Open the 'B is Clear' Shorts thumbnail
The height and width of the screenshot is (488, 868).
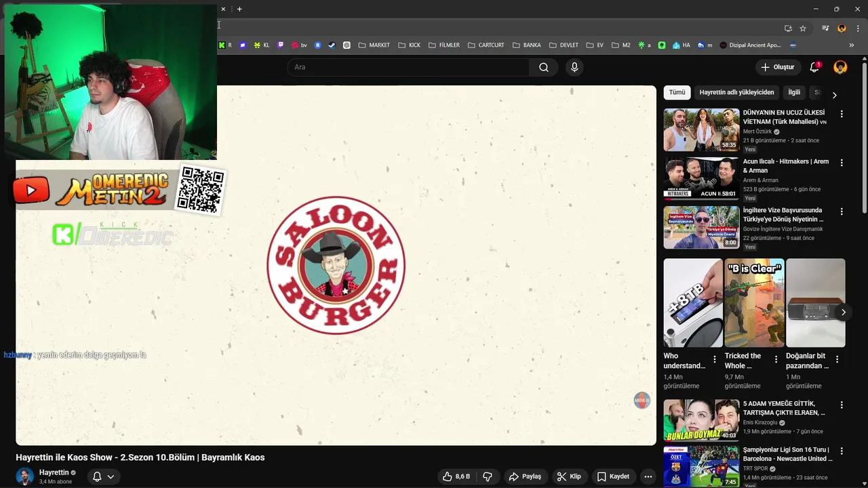(x=754, y=303)
